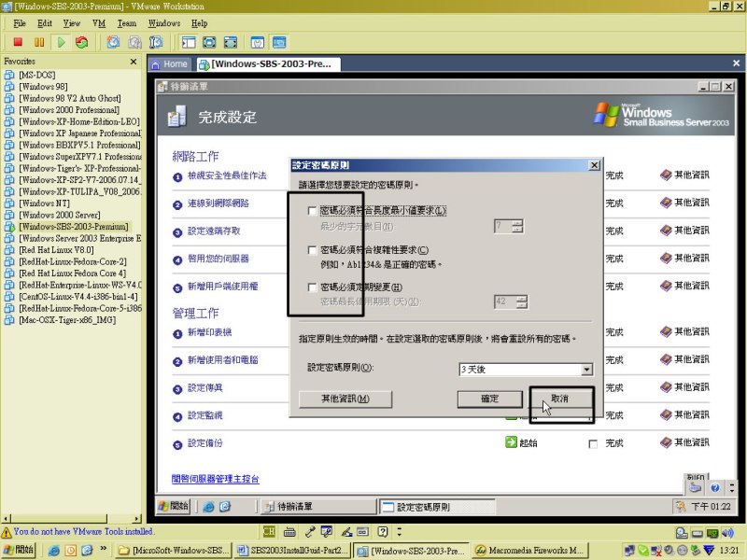Click 其他資訊 icon for 設定備份 row
Viewport: 747px width, 560px height.
click(x=666, y=442)
